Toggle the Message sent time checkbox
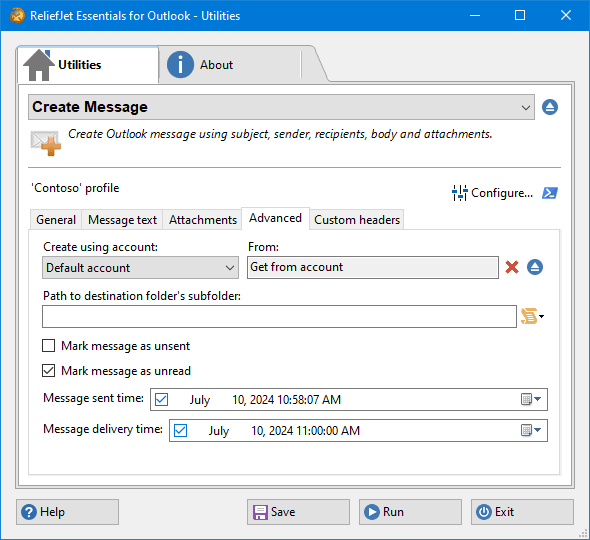590x540 pixels. point(161,399)
